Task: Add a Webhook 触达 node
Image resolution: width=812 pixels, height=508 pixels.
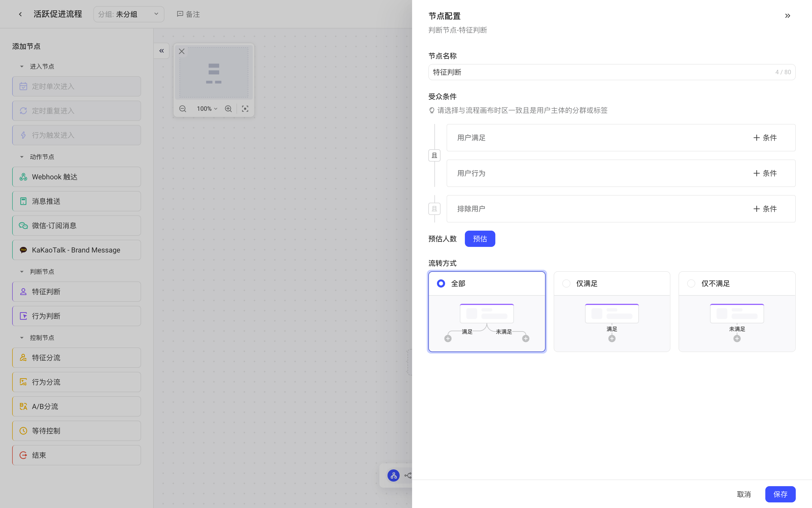Action: (x=76, y=177)
